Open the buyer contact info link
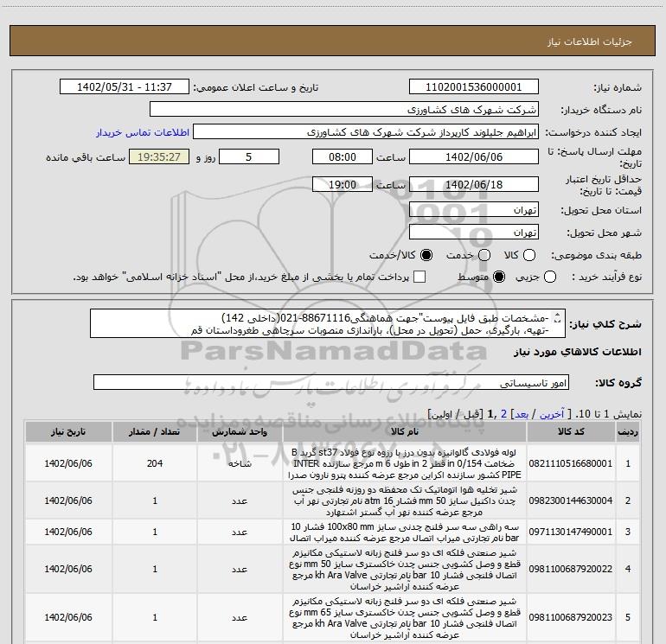The height and width of the screenshot is (644, 666). (x=143, y=132)
